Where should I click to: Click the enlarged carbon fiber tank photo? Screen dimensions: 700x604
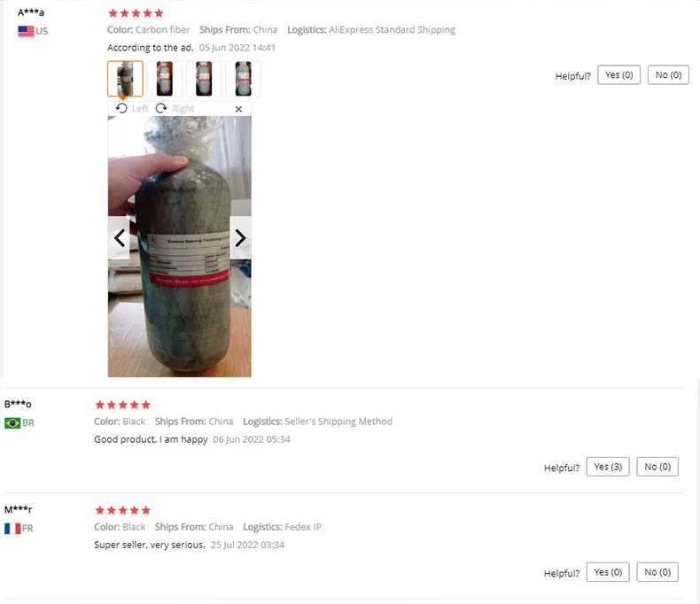pos(180,247)
